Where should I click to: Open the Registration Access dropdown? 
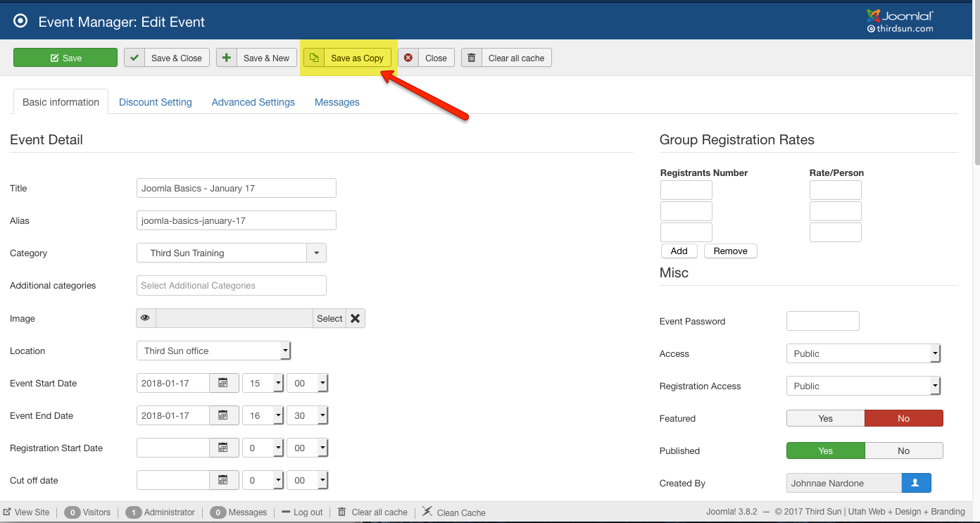click(x=863, y=386)
